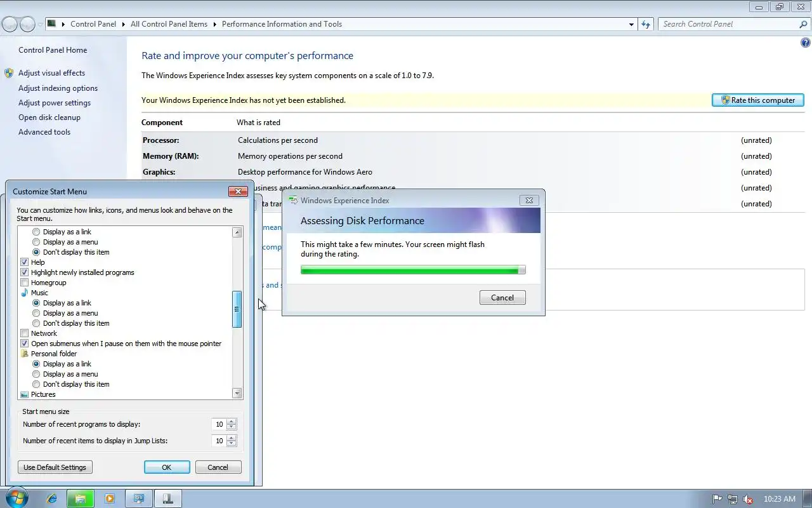Select Display as a link under Music
Viewport: 812px width, 508px height.
pyautogui.click(x=36, y=303)
